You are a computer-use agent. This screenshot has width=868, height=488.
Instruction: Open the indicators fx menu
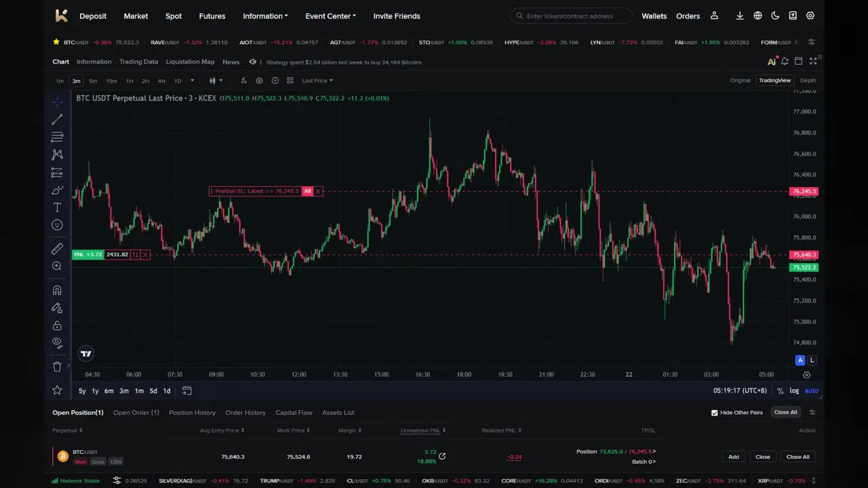click(243, 81)
